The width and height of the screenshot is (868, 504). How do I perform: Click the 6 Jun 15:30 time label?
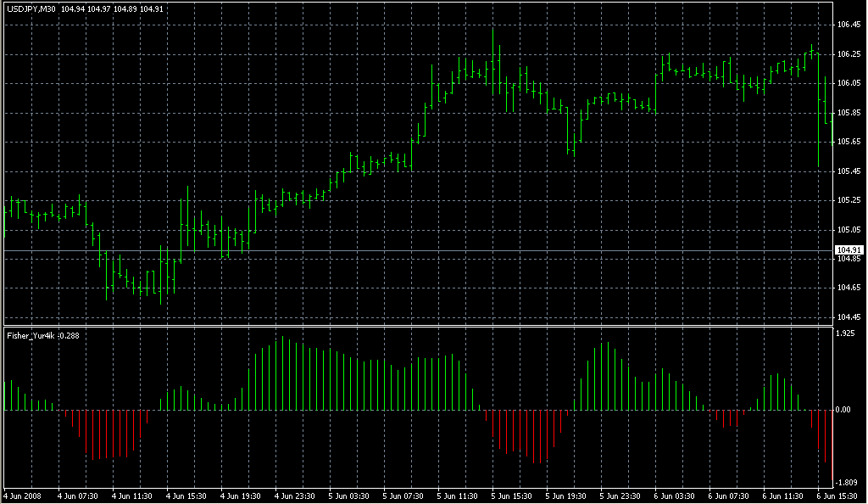click(x=837, y=496)
